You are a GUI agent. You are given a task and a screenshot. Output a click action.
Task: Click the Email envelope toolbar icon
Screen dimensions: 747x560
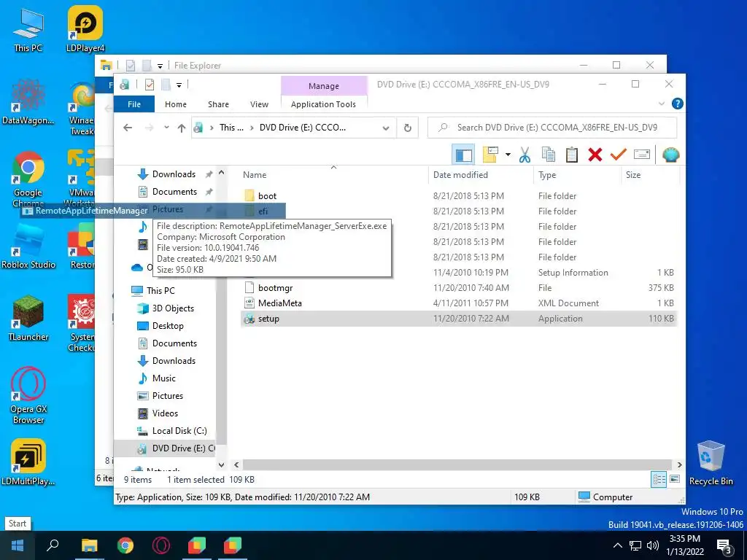pyautogui.click(x=642, y=155)
